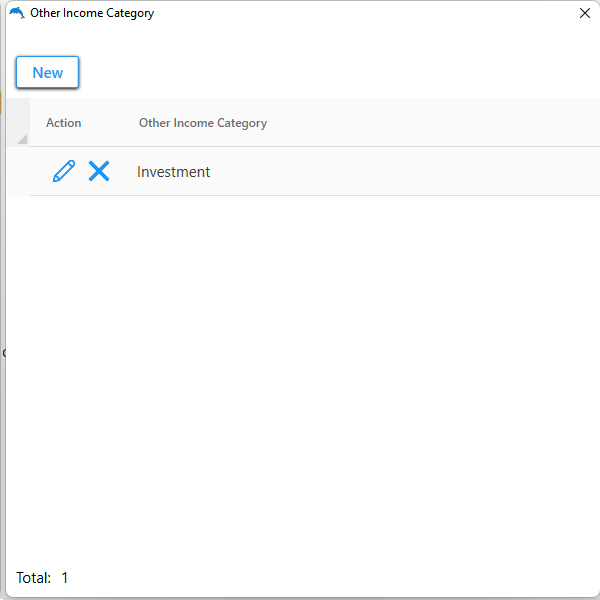Click the blank toolbar area beside New button
Screen dimensions: 600x600
pyautogui.click(x=300, y=72)
